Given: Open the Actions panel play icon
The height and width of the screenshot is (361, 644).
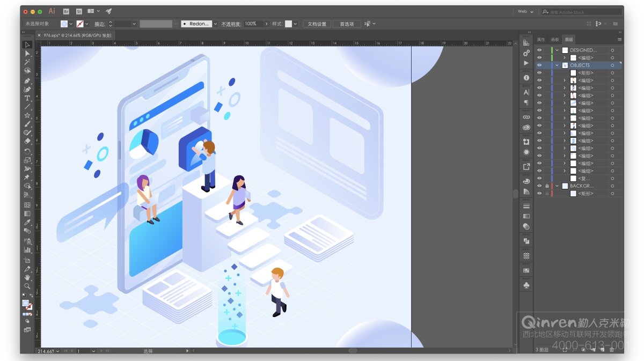Looking at the screenshot, I should tap(526, 63).
